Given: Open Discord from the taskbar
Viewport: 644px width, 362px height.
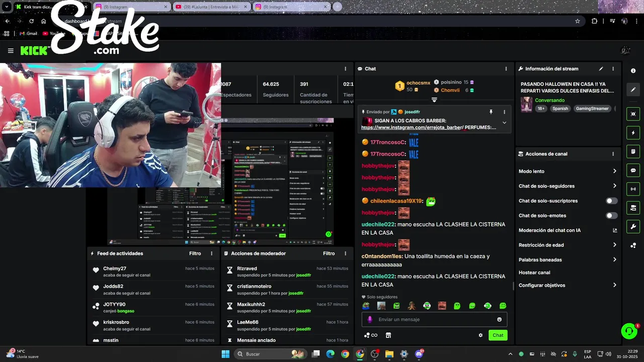Looking at the screenshot, I should [x=419, y=354].
